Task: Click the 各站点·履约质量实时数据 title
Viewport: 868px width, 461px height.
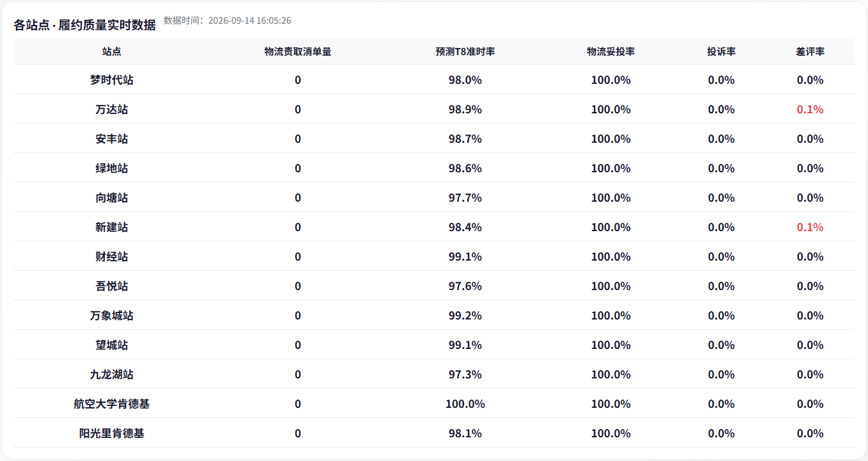Action: pyautogui.click(x=84, y=25)
